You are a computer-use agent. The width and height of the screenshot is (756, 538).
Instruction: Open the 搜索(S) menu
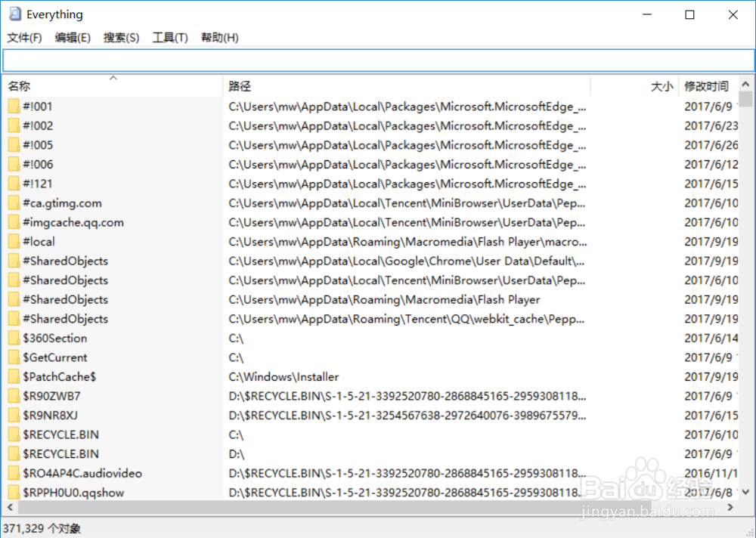[x=121, y=38]
